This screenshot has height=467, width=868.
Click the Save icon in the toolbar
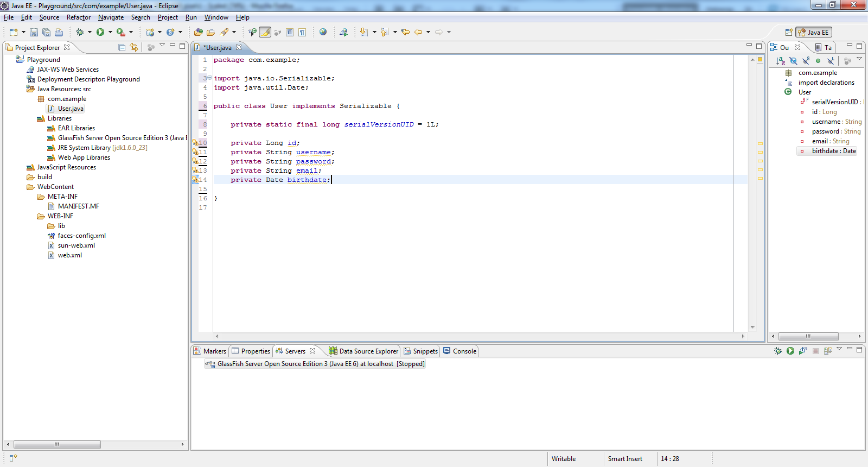tap(34, 33)
